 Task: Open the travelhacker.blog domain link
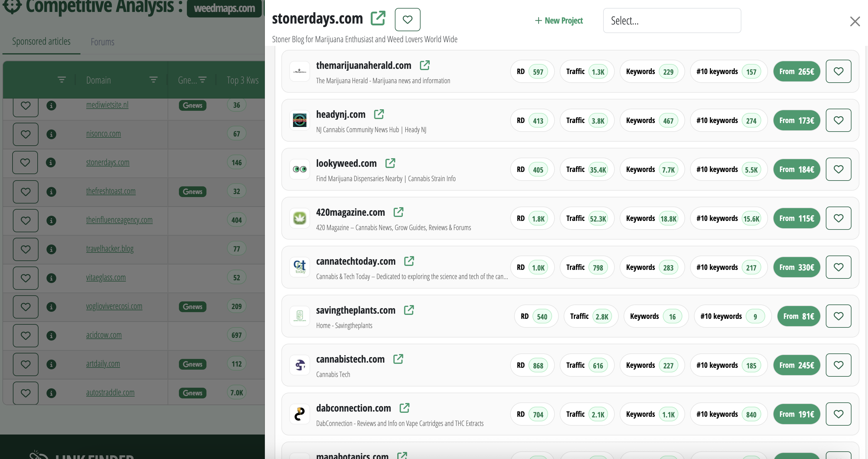click(x=110, y=249)
